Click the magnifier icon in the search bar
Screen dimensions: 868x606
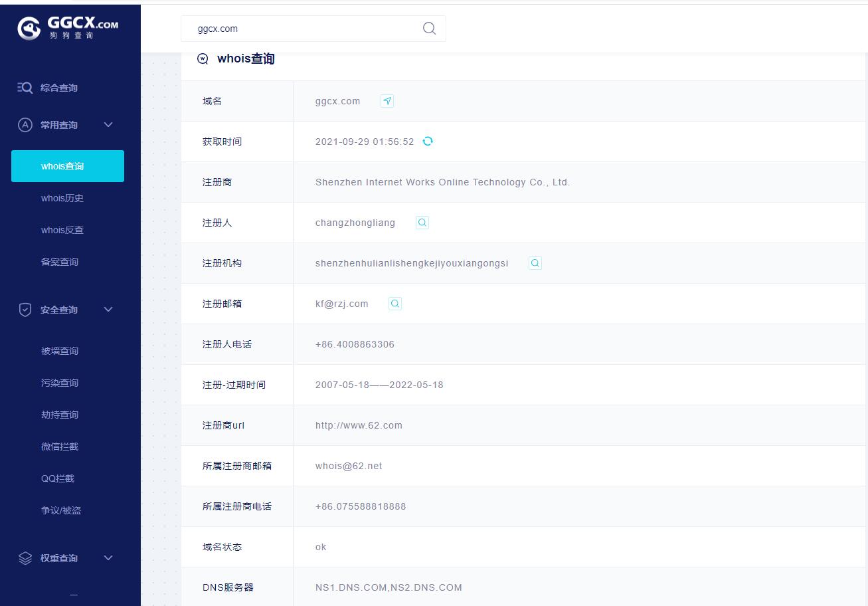pyautogui.click(x=429, y=29)
